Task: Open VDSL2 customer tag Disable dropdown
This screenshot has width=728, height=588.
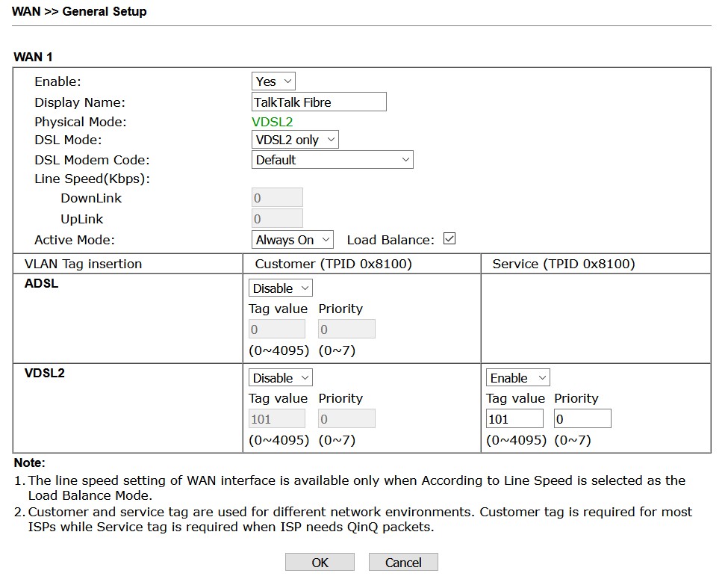Action: pos(280,378)
